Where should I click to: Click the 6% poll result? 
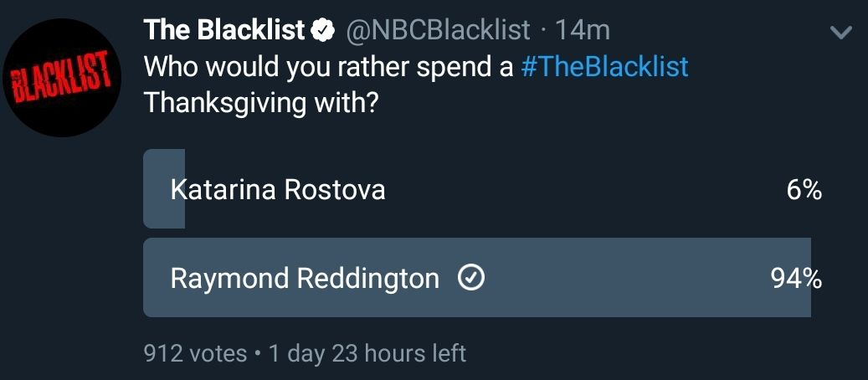tap(804, 190)
